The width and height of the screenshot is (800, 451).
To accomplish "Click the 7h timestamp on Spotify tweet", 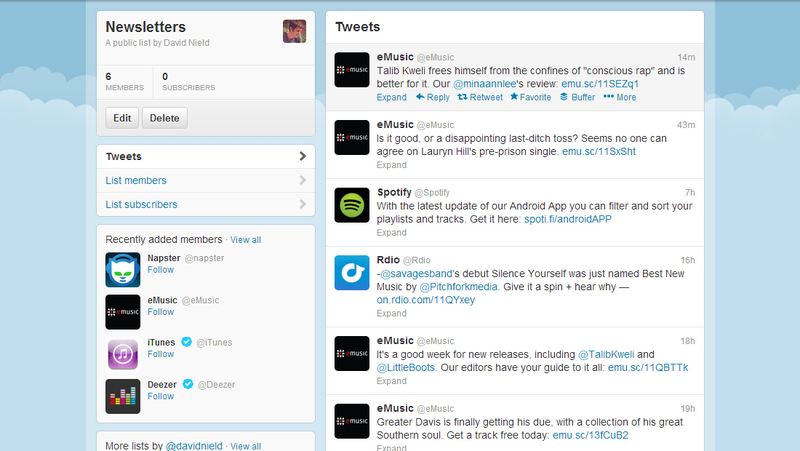I will coord(690,193).
